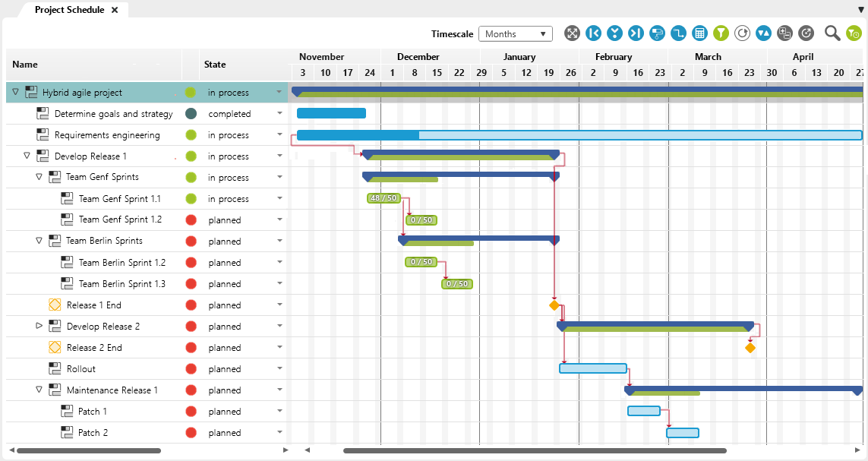This screenshot has width=868, height=461.
Task: Click the Release 1 End milestone icon in tree
Action: (x=55, y=305)
